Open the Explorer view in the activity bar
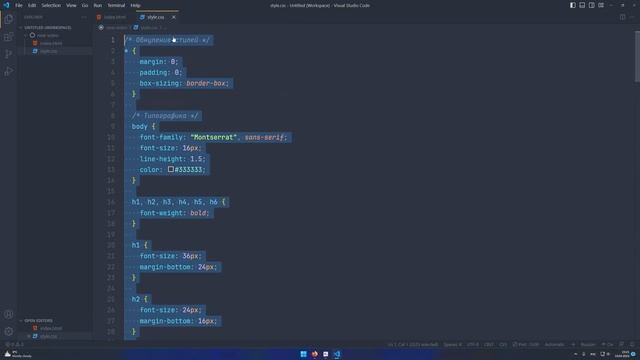 (9, 19)
